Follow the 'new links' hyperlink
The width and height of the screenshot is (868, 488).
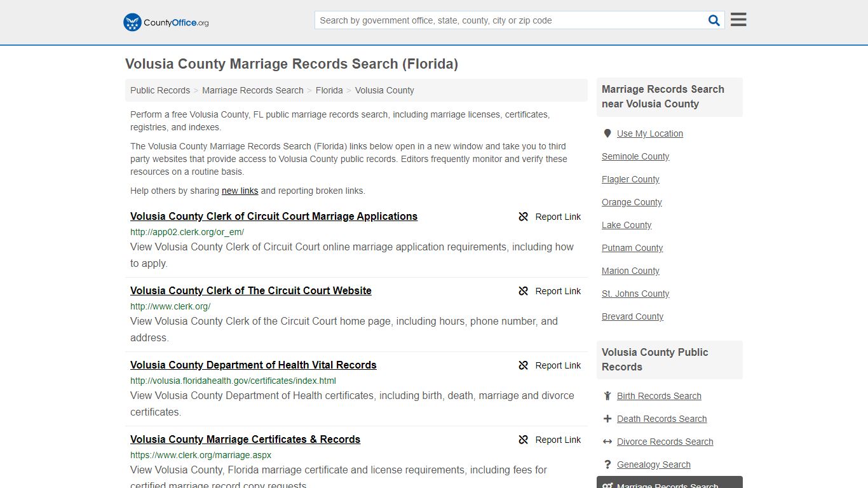click(x=240, y=191)
